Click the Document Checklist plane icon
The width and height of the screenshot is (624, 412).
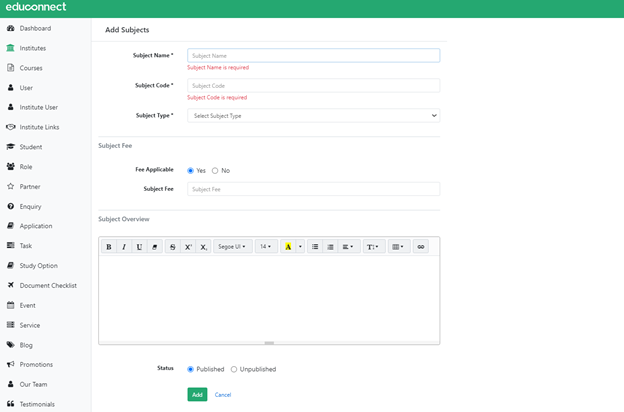pos(11,285)
